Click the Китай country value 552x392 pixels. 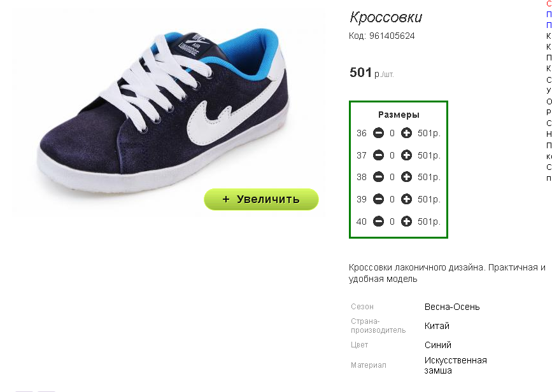(x=437, y=326)
